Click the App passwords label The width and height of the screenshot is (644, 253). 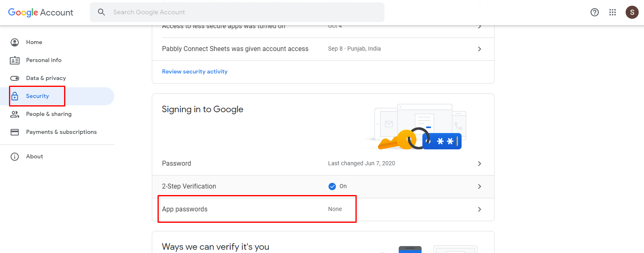pyautogui.click(x=184, y=209)
